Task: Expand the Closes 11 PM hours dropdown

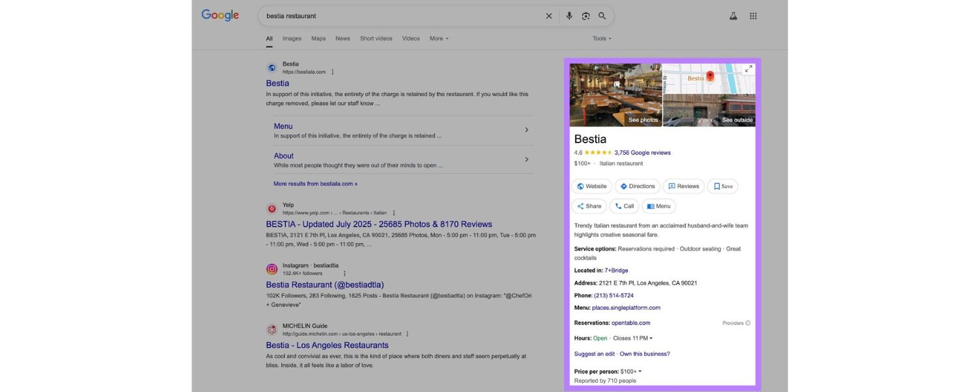Action: click(x=632, y=338)
